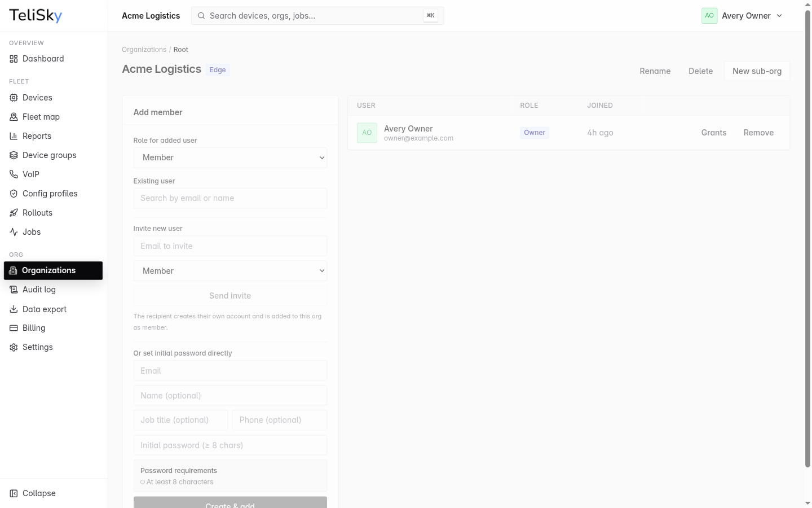
Task: Click the Devices chip icon
Action: 14,98
